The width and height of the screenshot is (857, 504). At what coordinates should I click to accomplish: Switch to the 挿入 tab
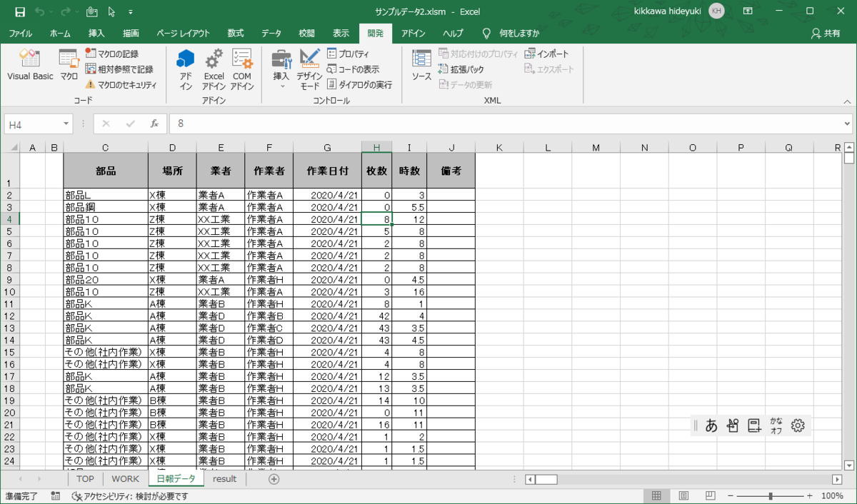[96, 34]
